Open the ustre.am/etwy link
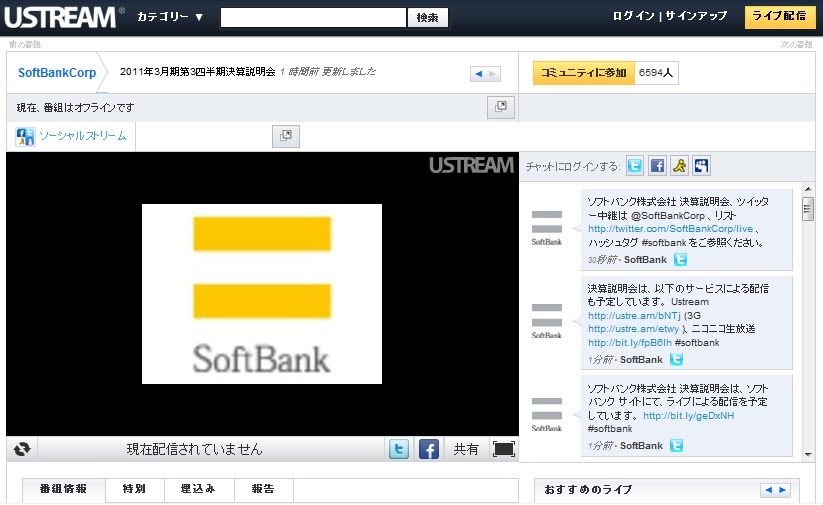823x505 pixels. coord(634,329)
